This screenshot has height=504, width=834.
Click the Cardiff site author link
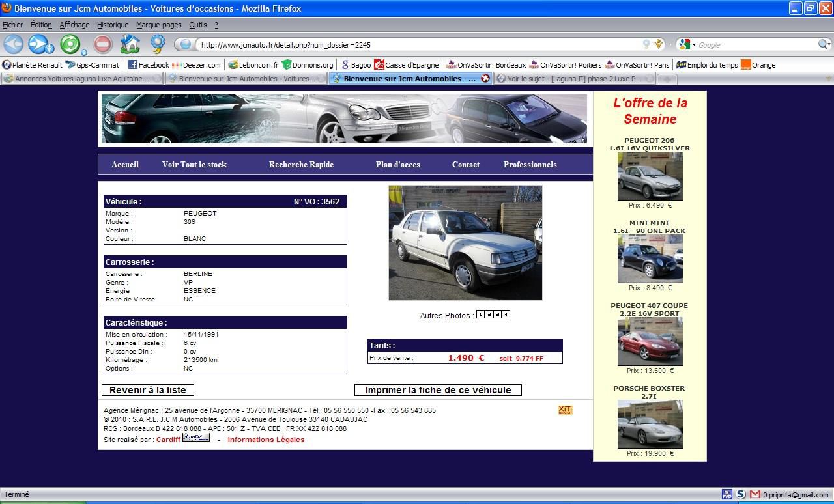coord(168,440)
